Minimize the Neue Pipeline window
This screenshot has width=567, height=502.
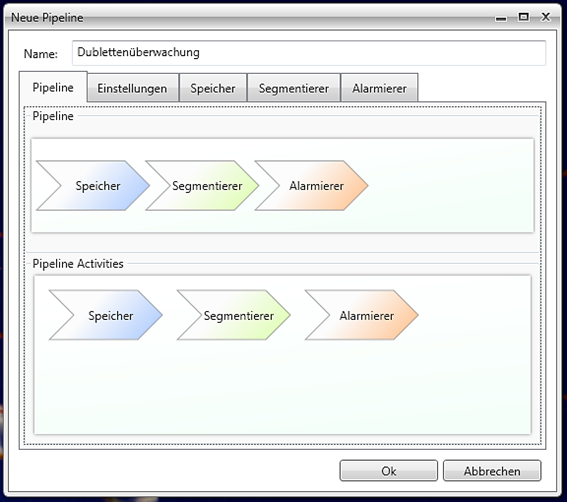coord(501,17)
